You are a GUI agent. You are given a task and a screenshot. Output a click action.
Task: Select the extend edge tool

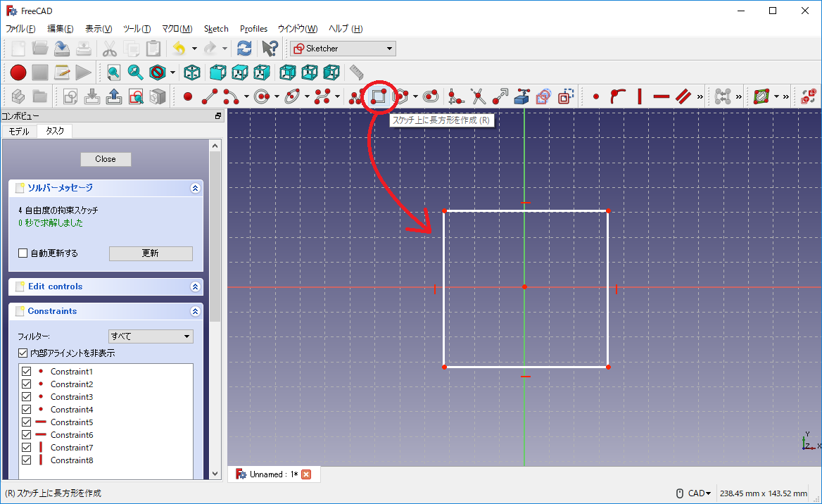[x=500, y=96]
